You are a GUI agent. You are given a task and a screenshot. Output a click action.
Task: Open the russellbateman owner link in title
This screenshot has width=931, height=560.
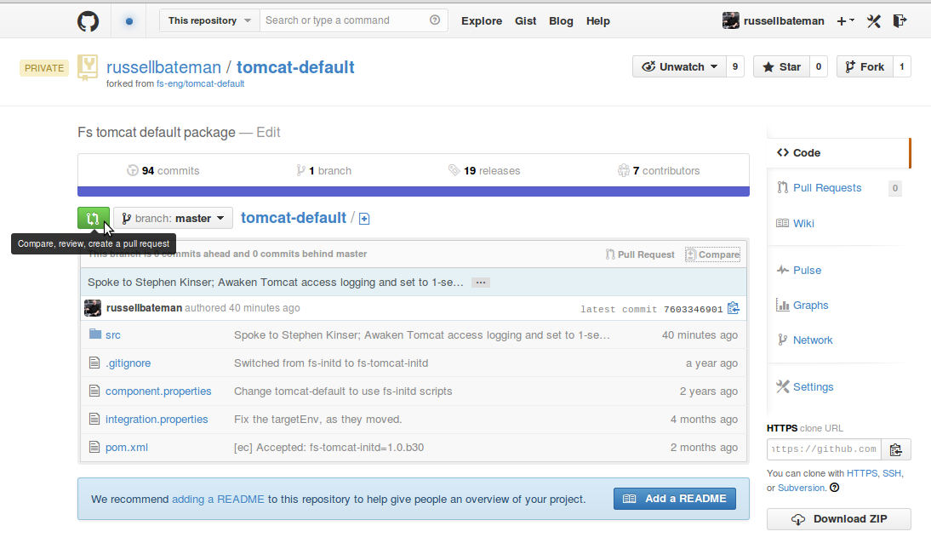point(164,67)
